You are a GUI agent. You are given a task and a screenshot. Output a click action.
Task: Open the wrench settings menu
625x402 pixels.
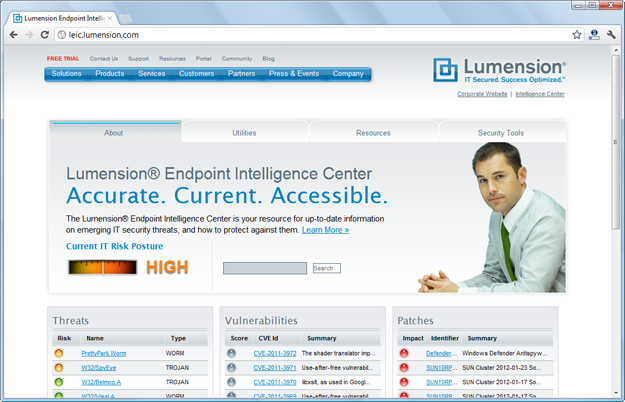tap(611, 34)
